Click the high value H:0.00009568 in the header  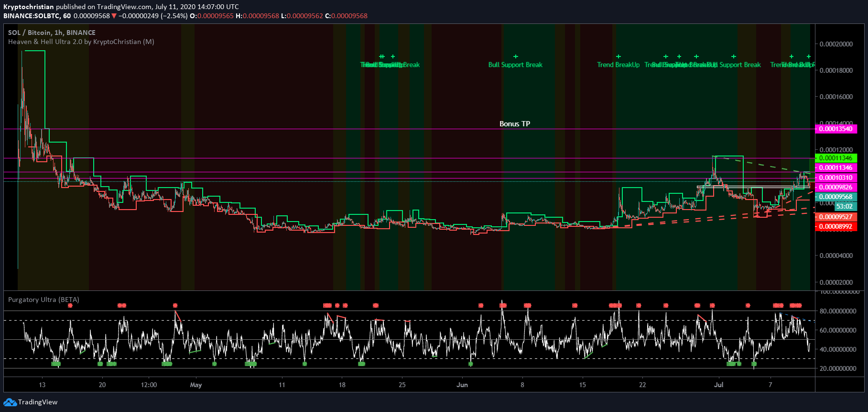point(257,16)
